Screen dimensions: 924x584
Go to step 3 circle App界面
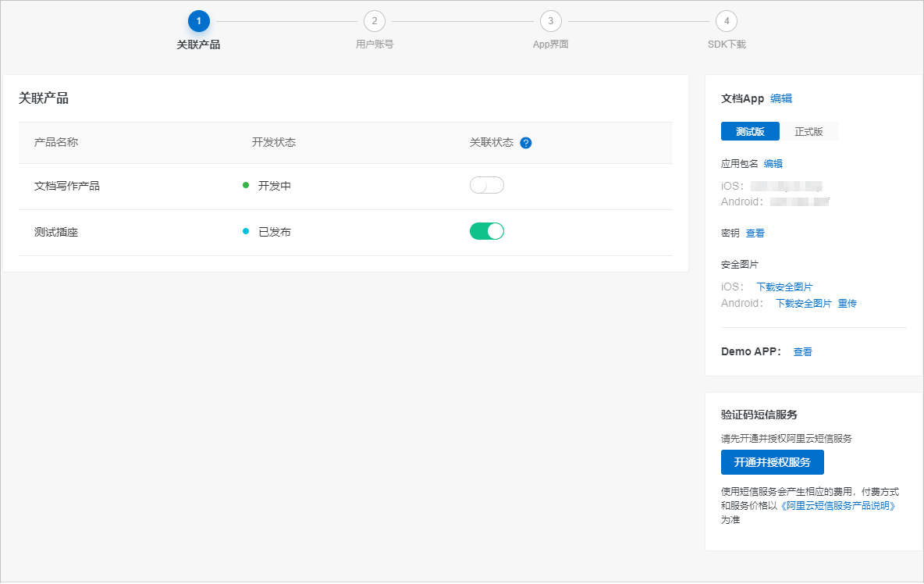coord(550,21)
